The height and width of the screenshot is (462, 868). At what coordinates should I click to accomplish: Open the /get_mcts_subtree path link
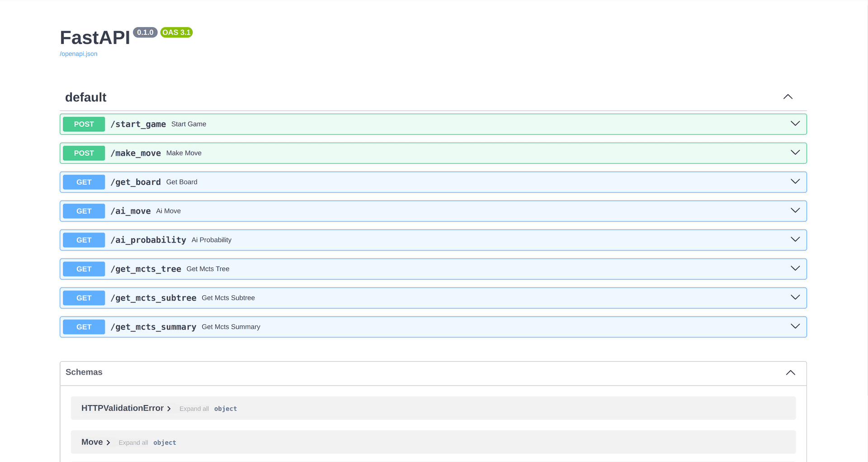pos(154,298)
